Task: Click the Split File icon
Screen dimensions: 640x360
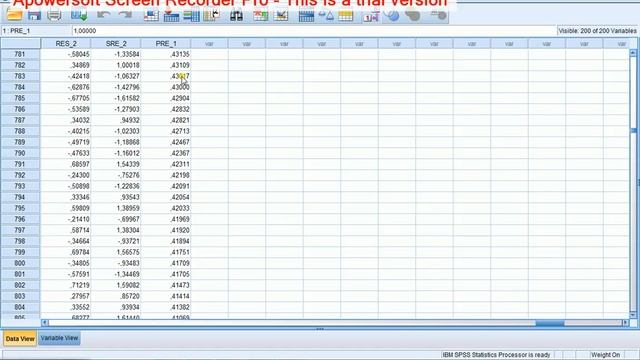Action: (x=306, y=16)
